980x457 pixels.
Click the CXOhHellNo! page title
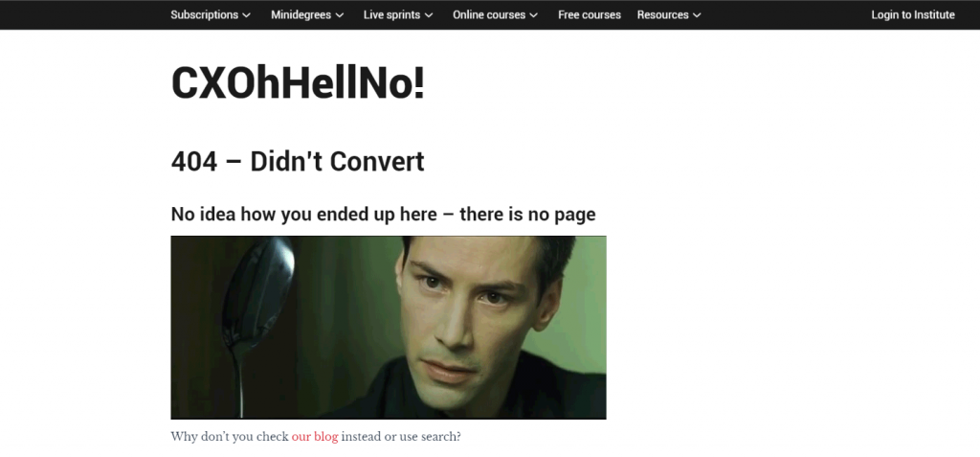[298, 83]
